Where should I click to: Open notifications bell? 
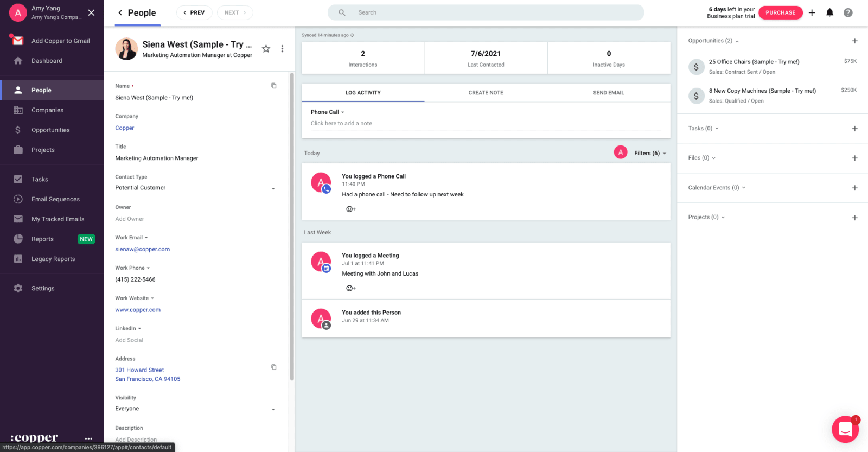(829, 12)
